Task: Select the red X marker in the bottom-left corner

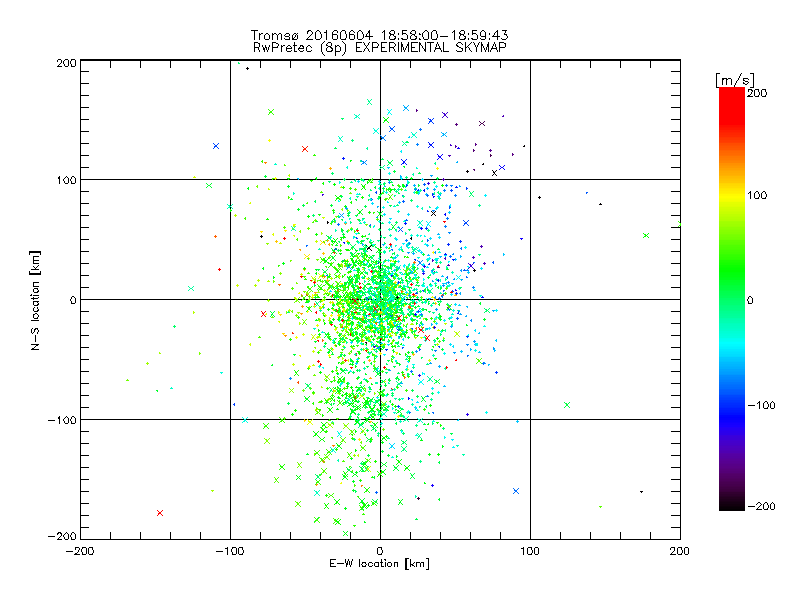Action: click(x=160, y=513)
